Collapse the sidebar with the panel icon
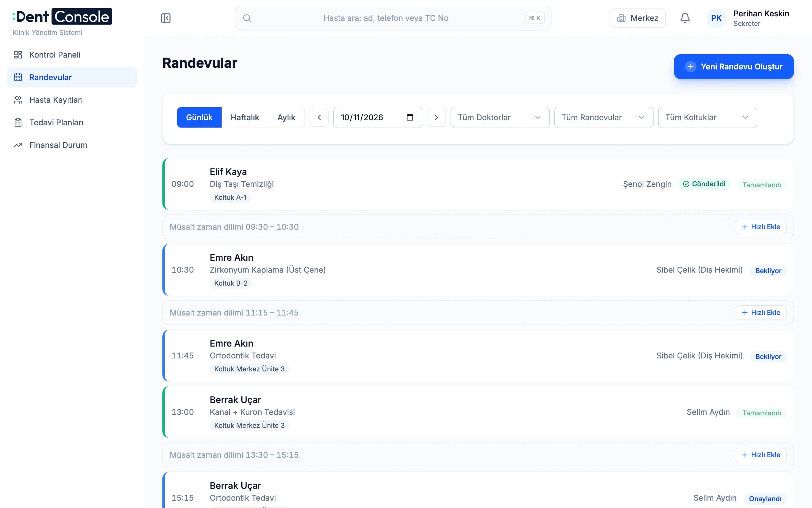Viewport: 812px width, 508px height. tap(166, 18)
